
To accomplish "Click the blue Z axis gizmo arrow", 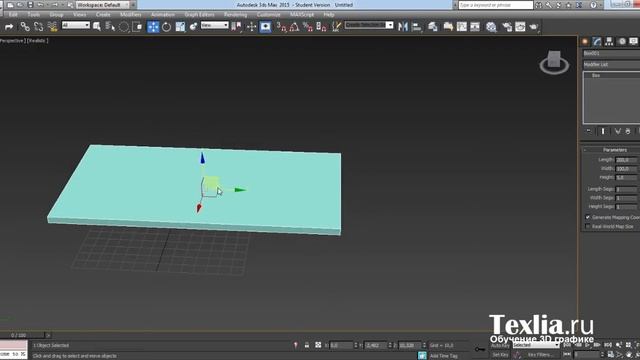I will [x=202, y=158].
